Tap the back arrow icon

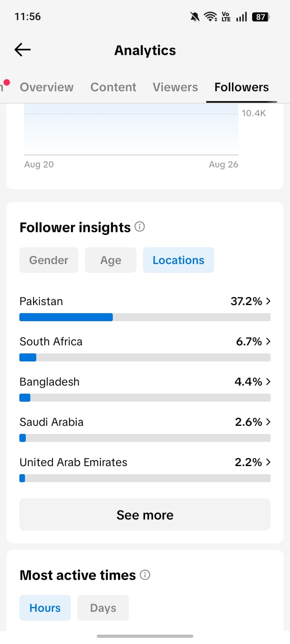pyautogui.click(x=23, y=50)
